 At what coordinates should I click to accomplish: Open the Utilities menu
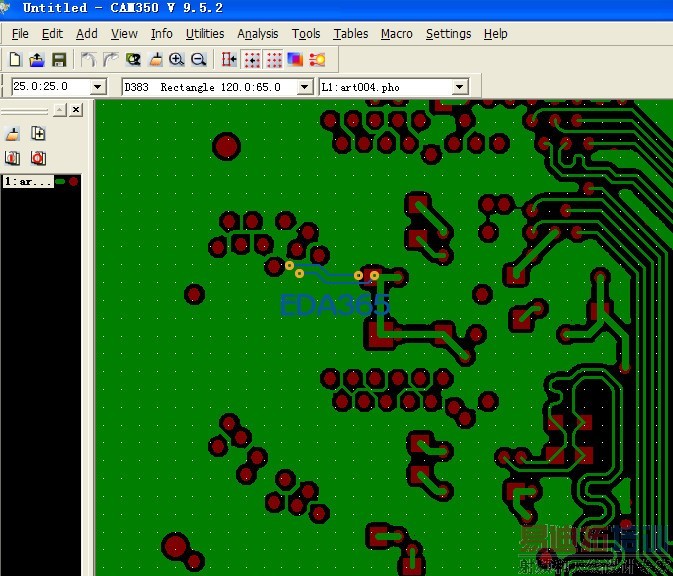click(x=205, y=33)
